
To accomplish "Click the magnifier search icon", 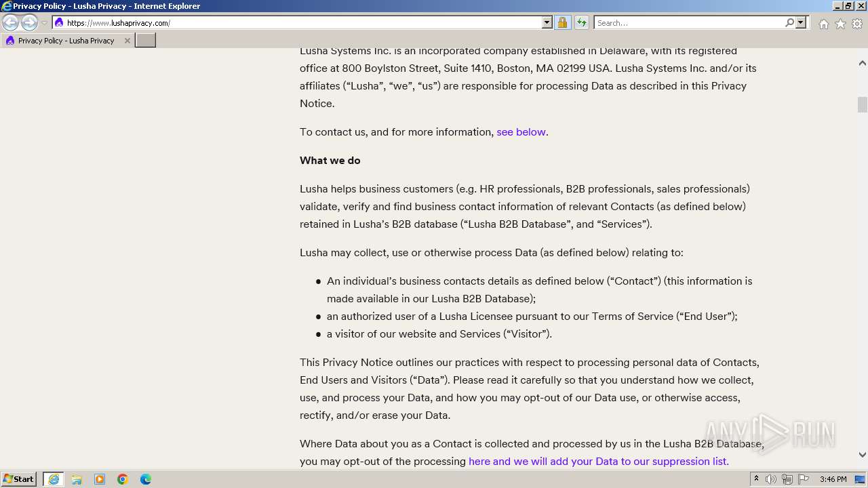I will pyautogui.click(x=789, y=23).
